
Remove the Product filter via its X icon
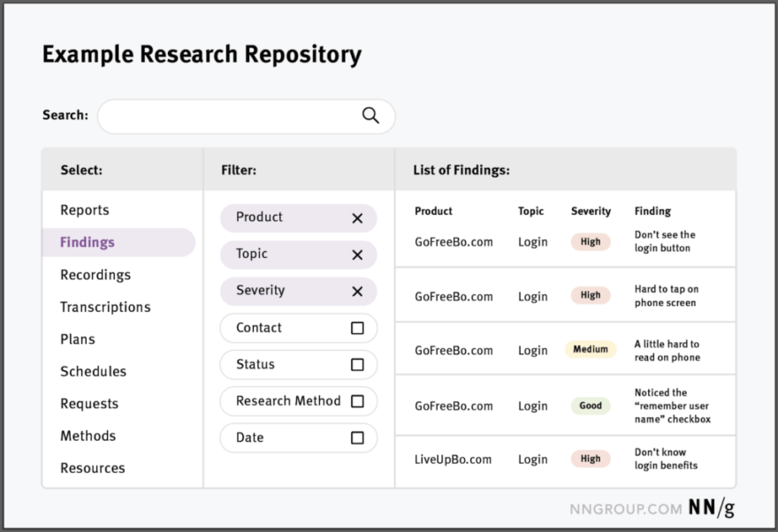[x=357, y=217]
